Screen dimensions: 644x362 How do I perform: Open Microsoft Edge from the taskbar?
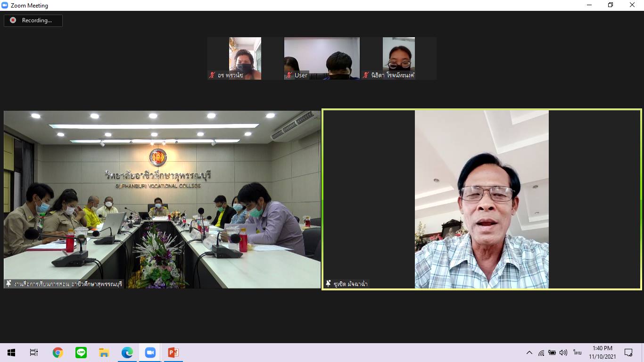click(x=127, y=353)
